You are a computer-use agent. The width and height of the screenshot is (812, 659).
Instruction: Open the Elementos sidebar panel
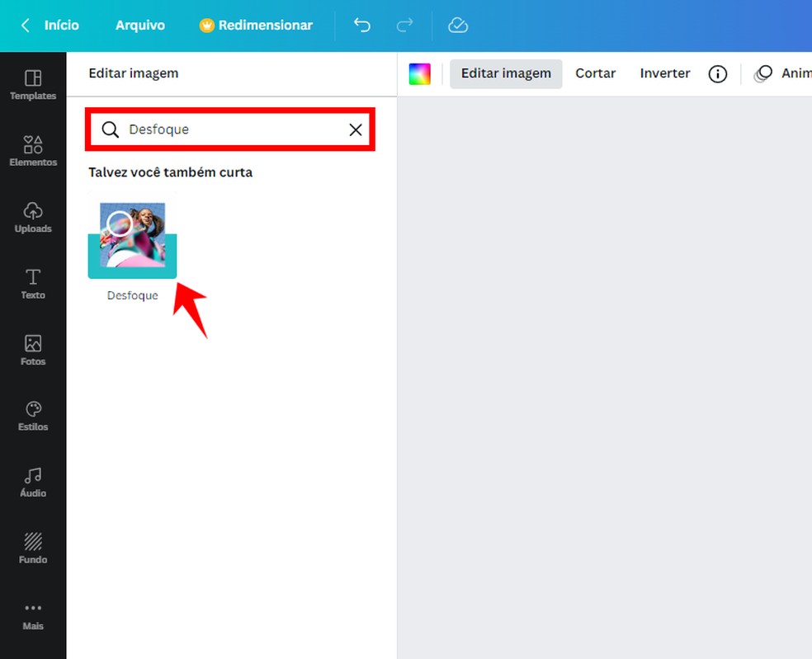33,151
